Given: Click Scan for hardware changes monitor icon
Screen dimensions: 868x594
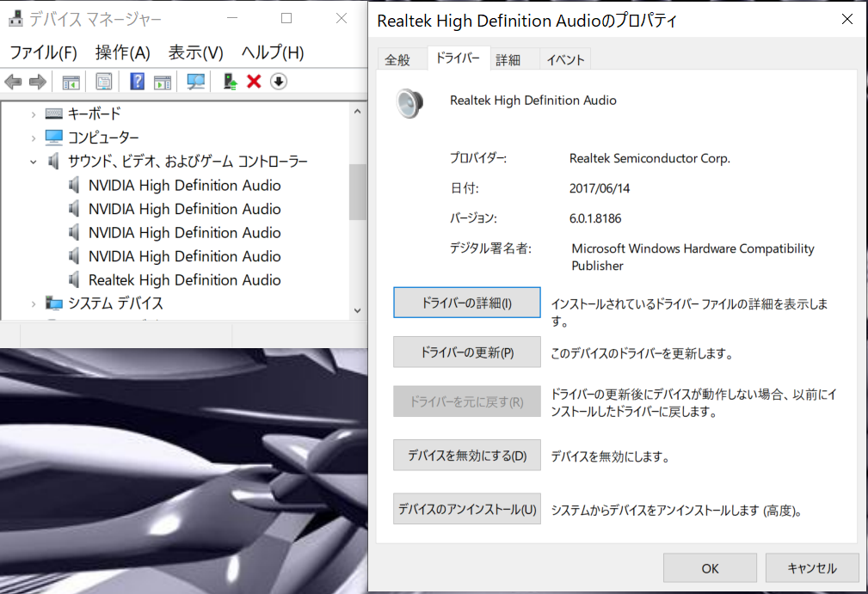Looking at the screenshot, I should coord(195,82).
